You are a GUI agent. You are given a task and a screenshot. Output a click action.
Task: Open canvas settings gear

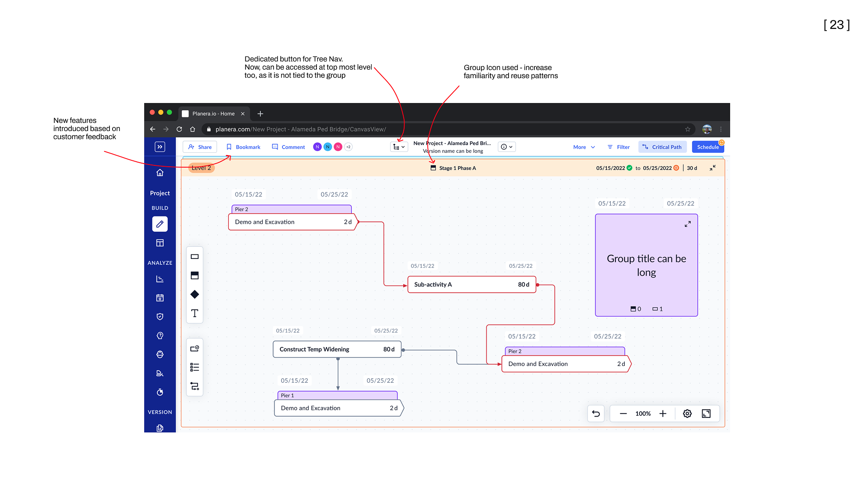click(687, 413)
